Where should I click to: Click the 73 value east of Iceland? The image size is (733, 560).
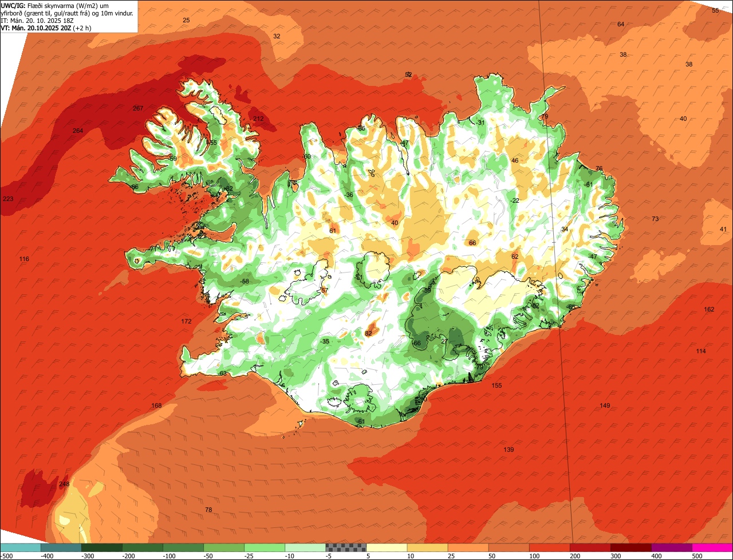(655, 219)
